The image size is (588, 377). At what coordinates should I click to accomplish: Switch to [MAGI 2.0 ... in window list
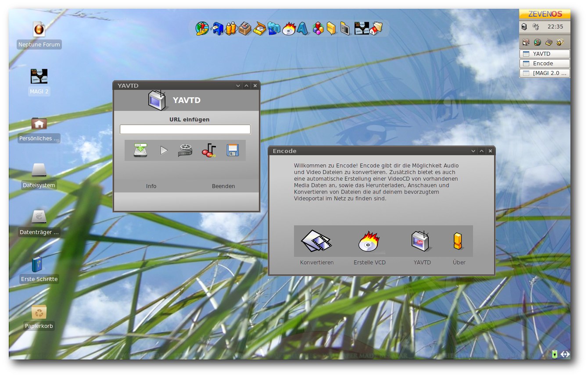coord(545,73)
